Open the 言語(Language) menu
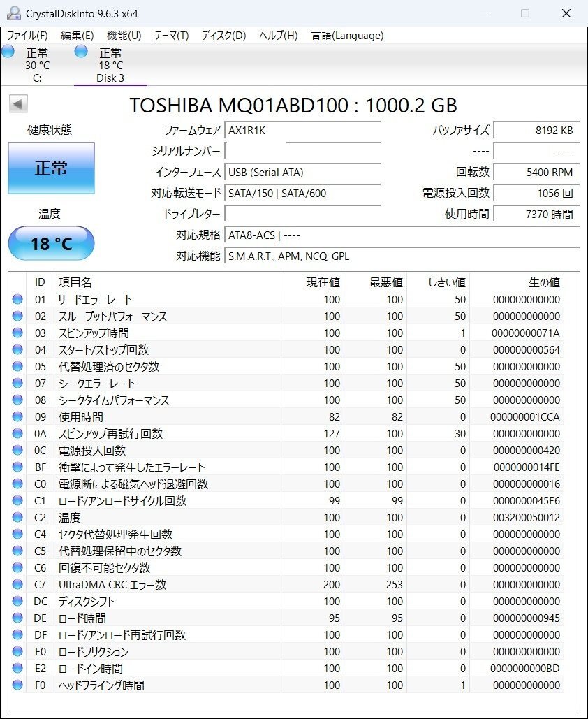The height and width of the screenshot is (719, 588). [x=347, y=36]
